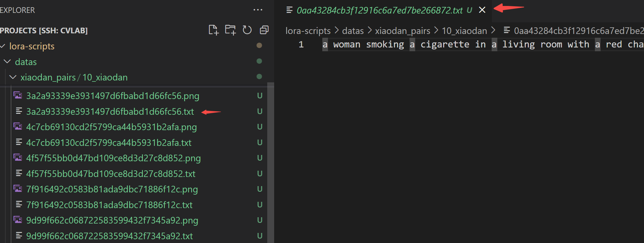Refresh the Explorer file tree
644x243 pixels.
247,30
